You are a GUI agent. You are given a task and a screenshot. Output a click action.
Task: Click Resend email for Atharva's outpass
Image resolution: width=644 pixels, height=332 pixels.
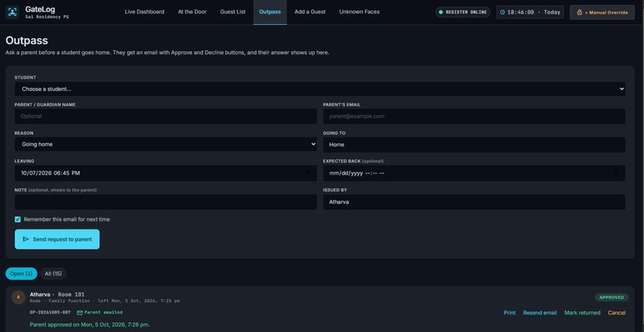tap(539, 313)
